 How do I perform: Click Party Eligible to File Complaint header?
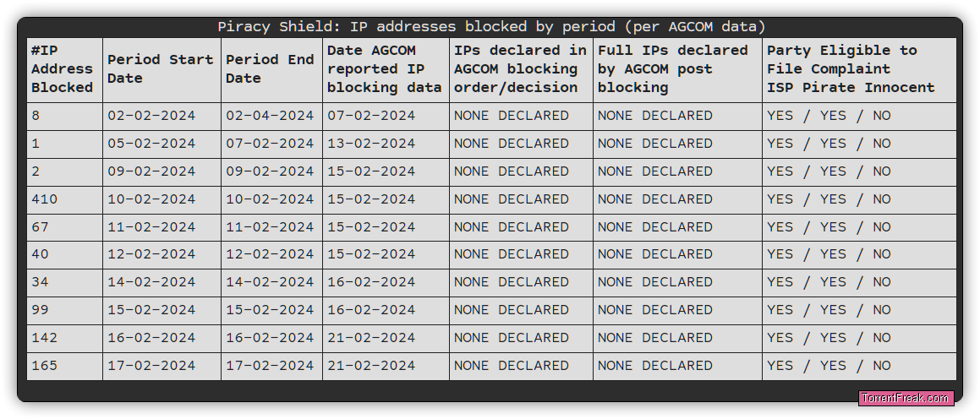pyautogui.click(x=859, y=69)
